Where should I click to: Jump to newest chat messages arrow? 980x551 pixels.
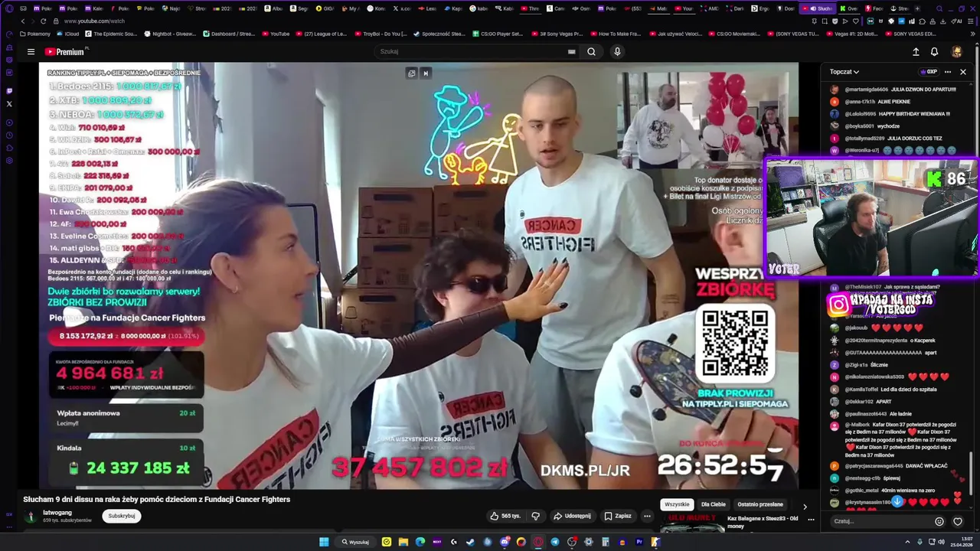click(x=897, y=501)
